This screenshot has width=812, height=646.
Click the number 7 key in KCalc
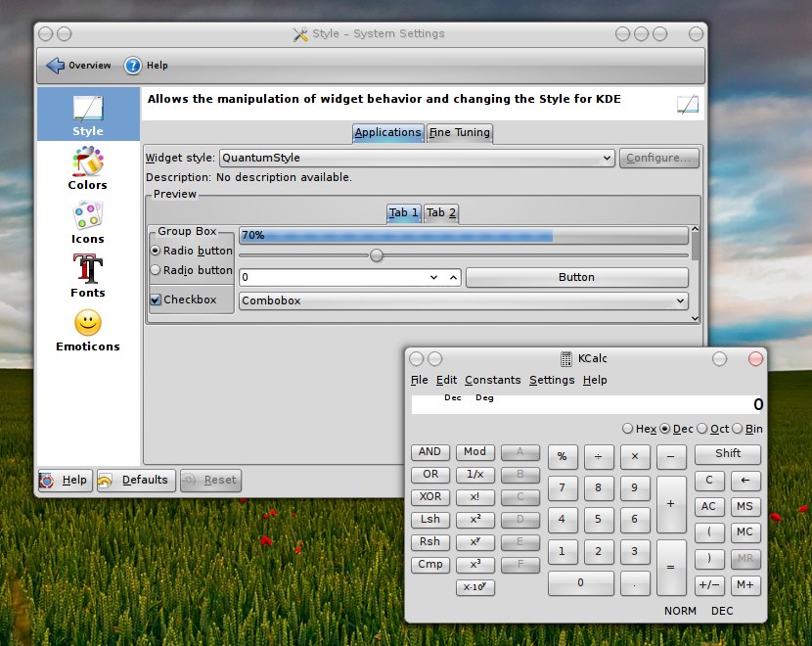[562, 488]
